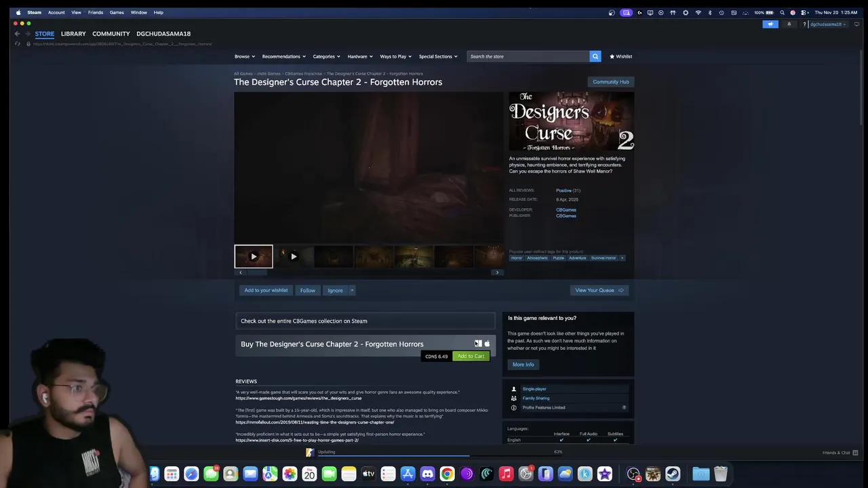The height and width of the screenshot is (488, 868).
Task: Click the plus icon after Survival Horror tag
Action: click(622, 258)
